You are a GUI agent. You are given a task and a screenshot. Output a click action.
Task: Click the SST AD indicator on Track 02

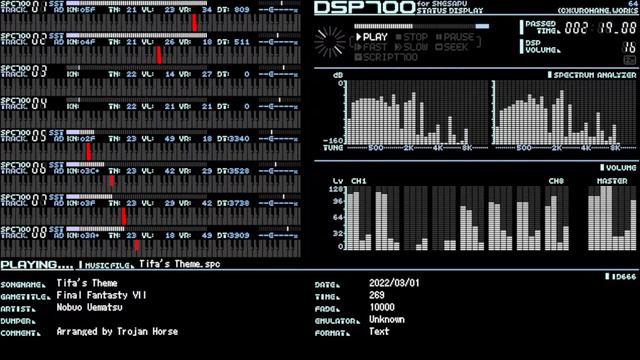tap(56, 39)
